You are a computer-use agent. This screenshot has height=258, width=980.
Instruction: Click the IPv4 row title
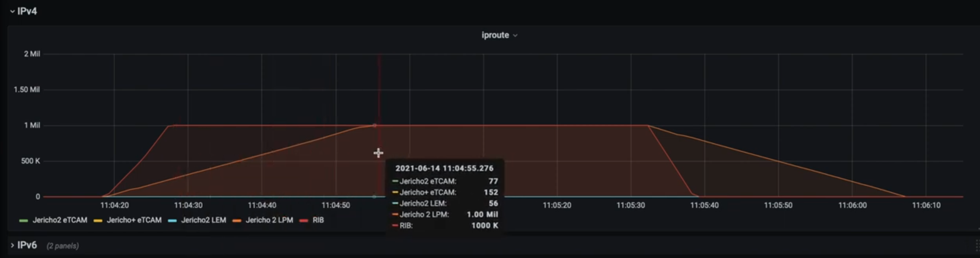tap(27, 11)
